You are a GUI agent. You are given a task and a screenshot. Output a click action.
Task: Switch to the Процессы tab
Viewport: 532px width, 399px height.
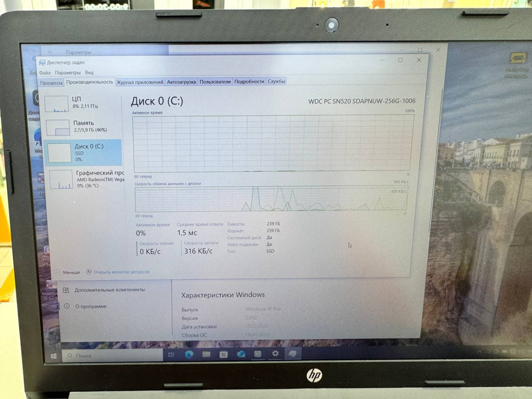(53, 81)
